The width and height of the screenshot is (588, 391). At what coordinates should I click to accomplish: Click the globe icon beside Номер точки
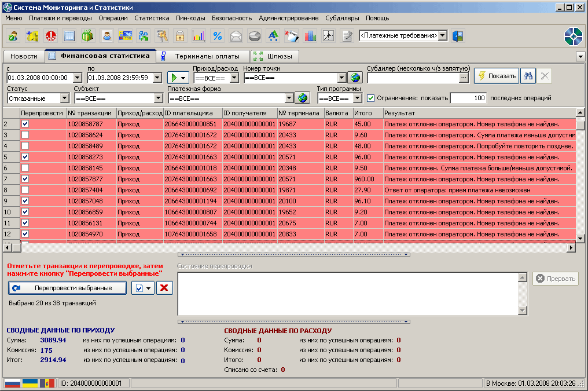tap(355, 78)
